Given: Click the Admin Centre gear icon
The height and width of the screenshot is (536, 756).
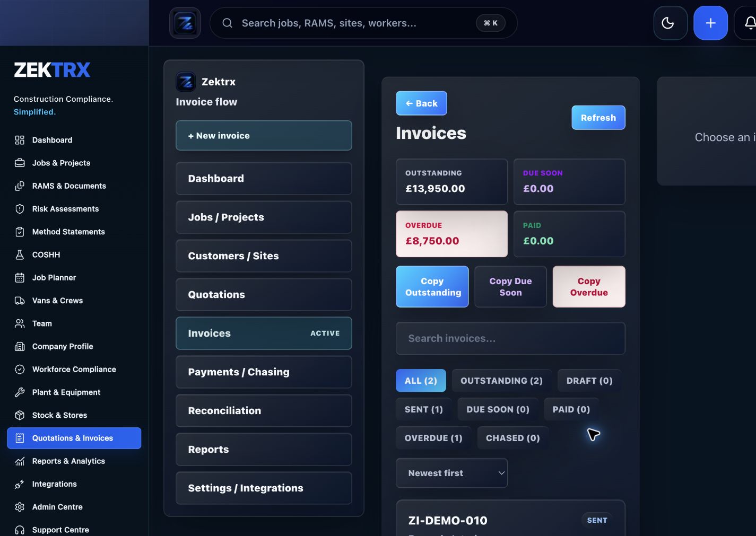Looking at the screenshot, I should tap(20, 507).
